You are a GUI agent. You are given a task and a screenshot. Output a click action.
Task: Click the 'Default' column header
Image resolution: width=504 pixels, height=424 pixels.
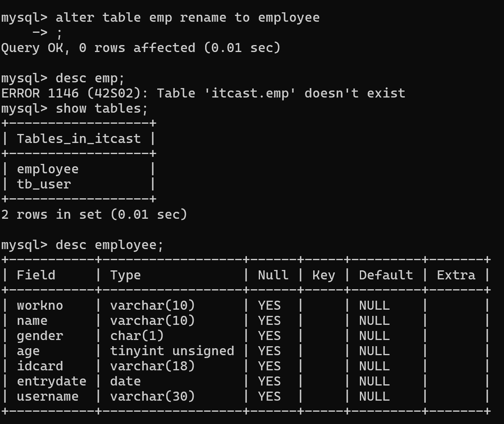tap(386, 275)
